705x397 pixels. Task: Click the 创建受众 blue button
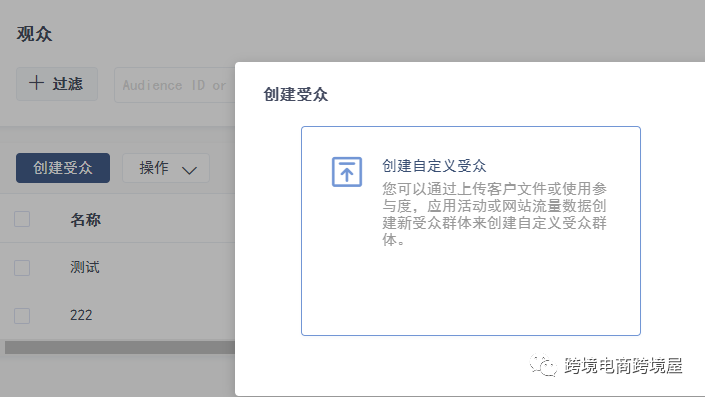[x=63, y=168]
